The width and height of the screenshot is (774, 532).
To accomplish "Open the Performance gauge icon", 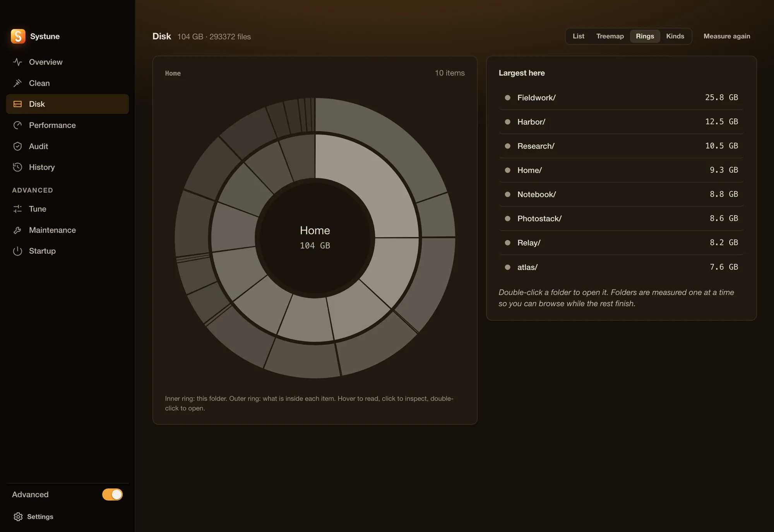I will 17,125.
